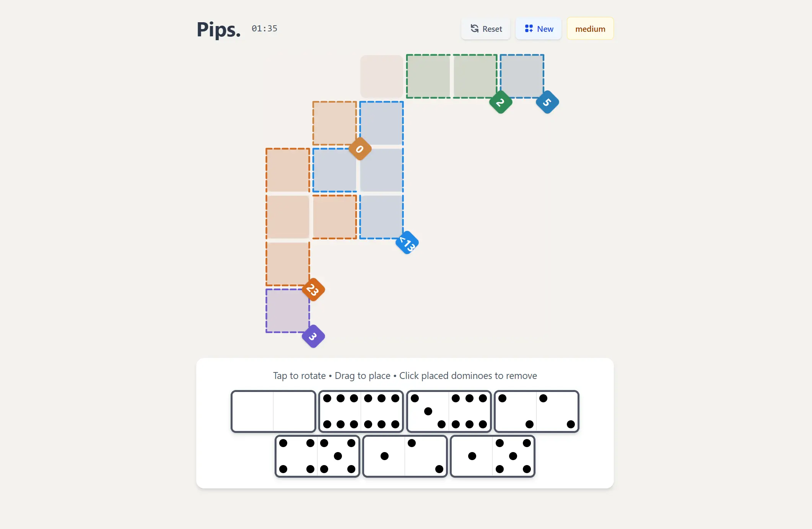Screen dimensions: 812x529
Task: Click the orange diamond badge labeled 23
Action: (x=313, y=290)
